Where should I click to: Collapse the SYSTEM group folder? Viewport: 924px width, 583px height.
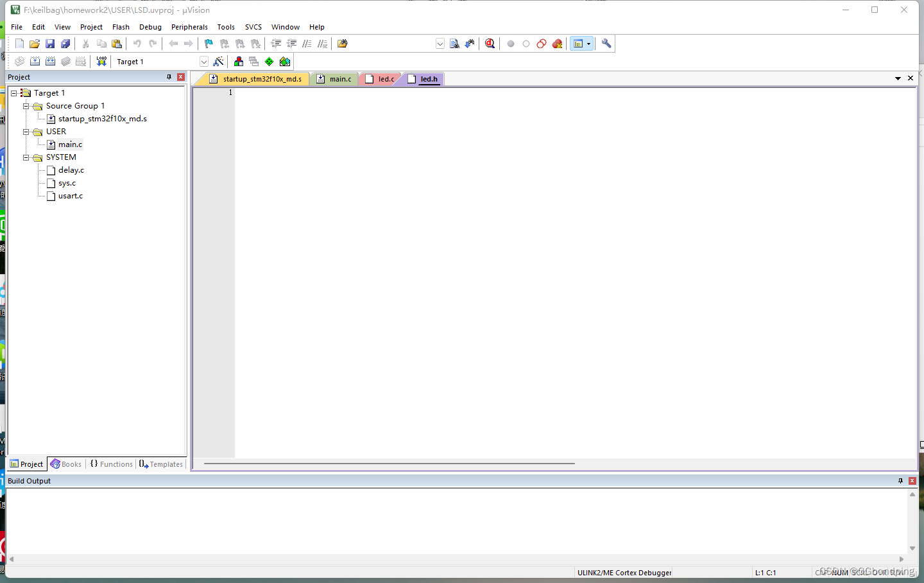pyautogui.click(x=26, y=157)
